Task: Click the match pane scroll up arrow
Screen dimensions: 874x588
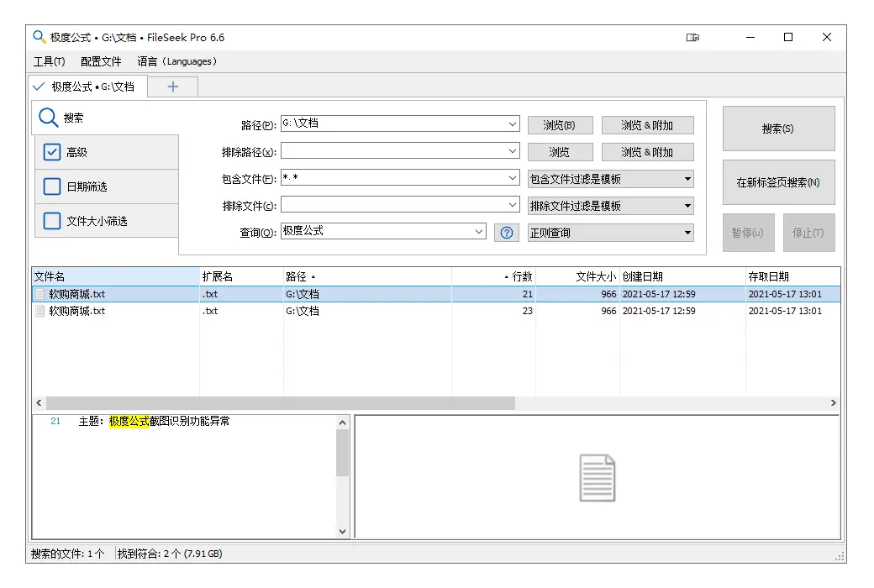Action: (x=342, y=423)
